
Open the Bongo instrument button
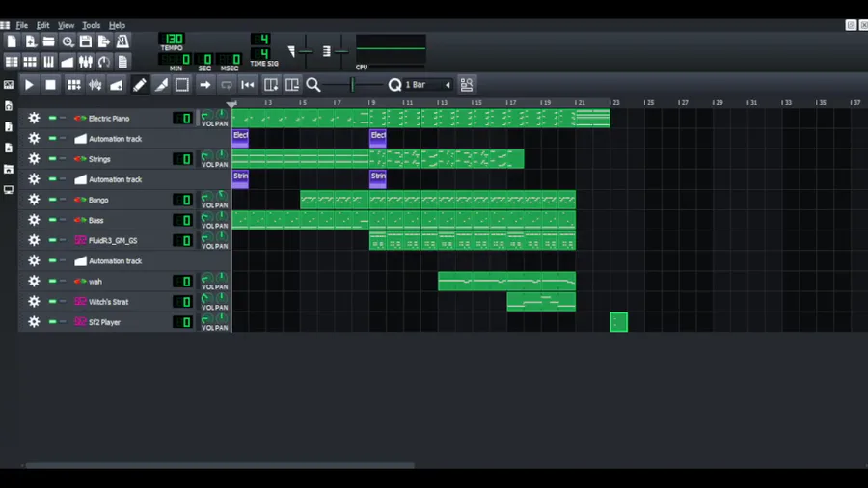121,200
